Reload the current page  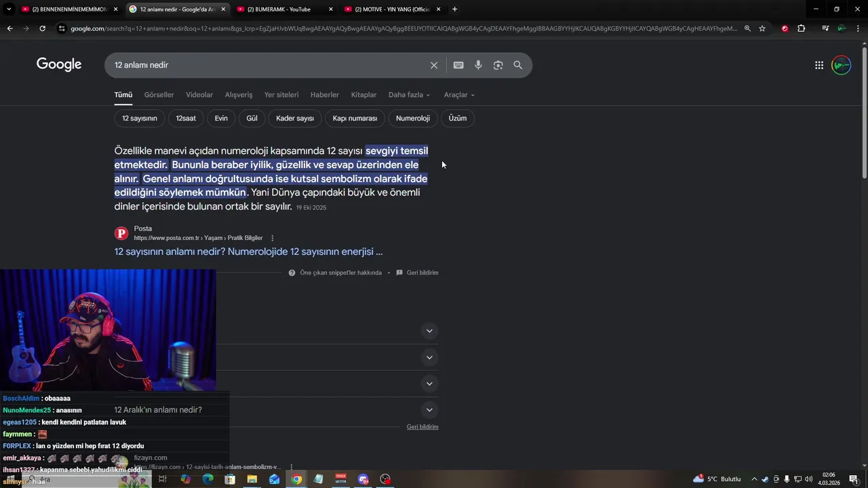click(x=42, y=28)
